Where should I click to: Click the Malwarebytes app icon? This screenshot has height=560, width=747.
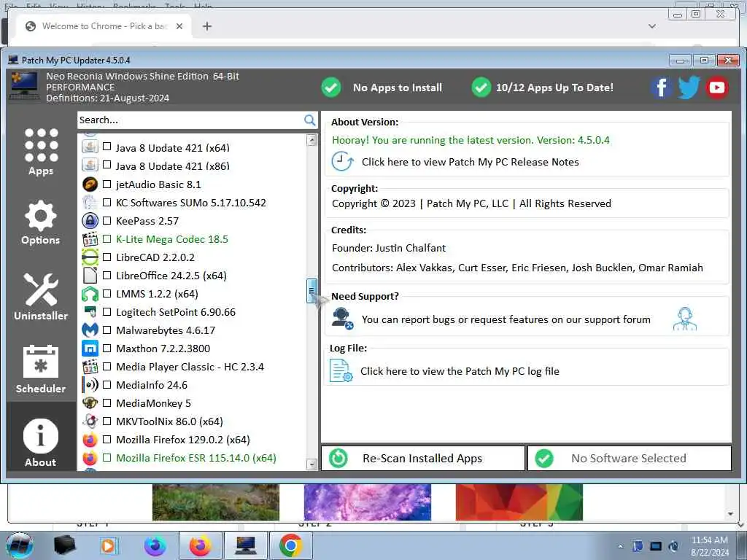(90, 330)
